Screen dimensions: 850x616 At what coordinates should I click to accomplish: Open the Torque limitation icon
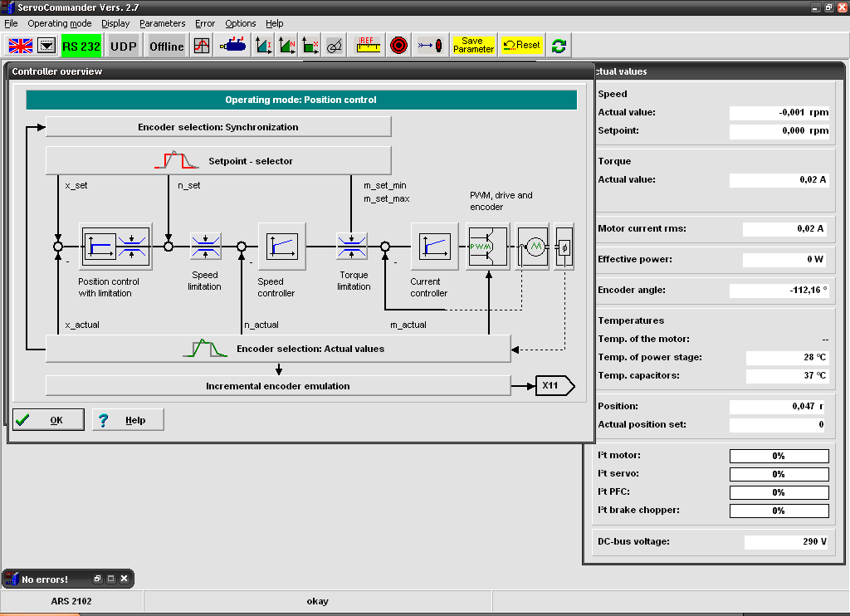(352, 247)
